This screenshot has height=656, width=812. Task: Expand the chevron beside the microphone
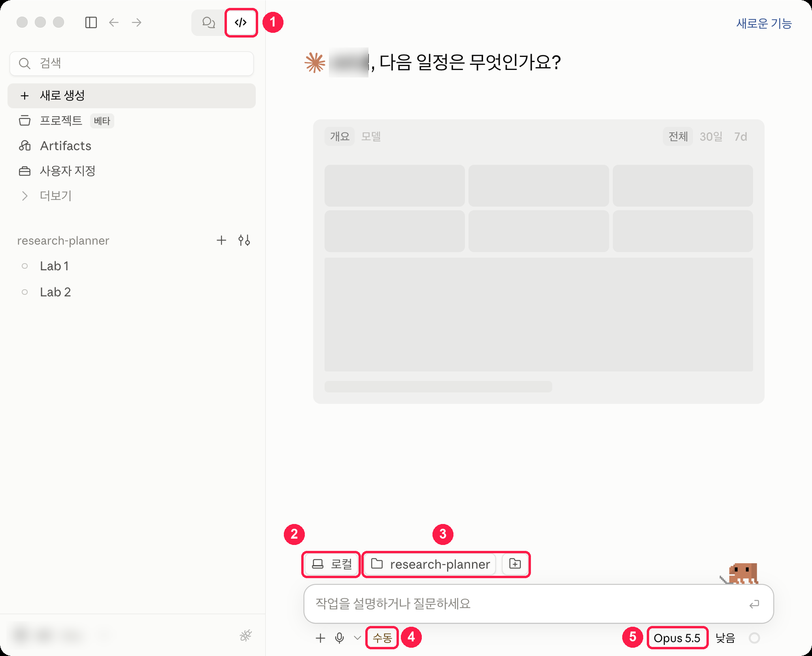pos(357,638)
